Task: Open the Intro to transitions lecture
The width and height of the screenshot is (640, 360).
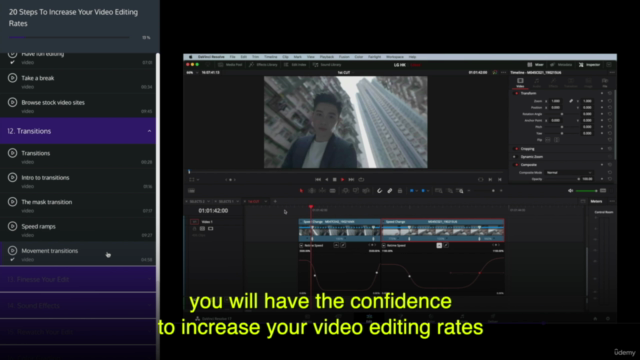Action: [78, 181]
